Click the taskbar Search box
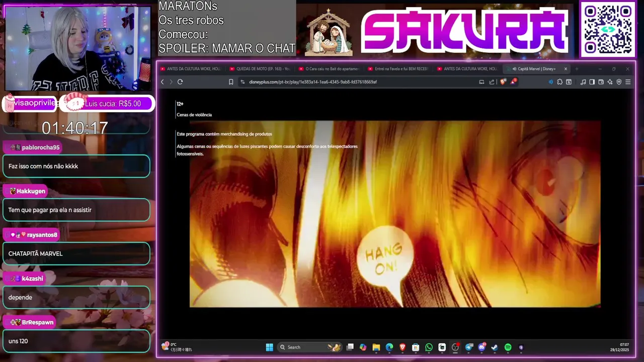Viewport: 644px width, 362px height. click(309, 347)
